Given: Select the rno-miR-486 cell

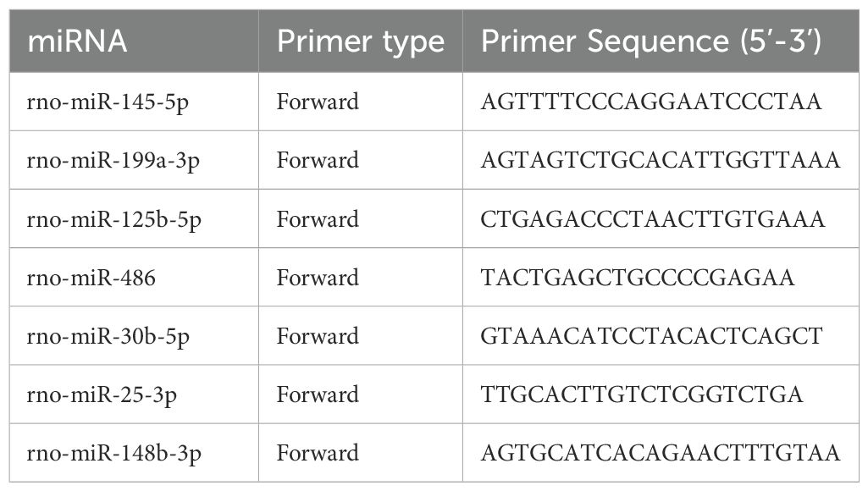Looking at the screenshot, I should pos(91,278).
